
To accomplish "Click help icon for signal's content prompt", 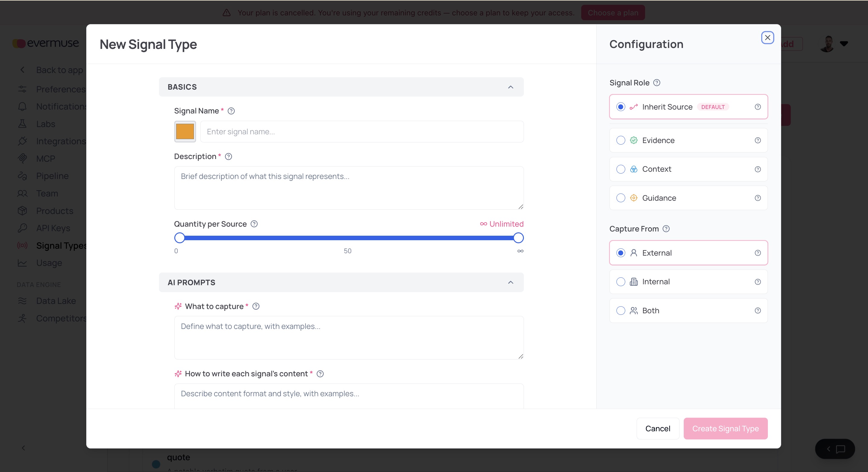I will pyautogui.click(x=320, y=374).
